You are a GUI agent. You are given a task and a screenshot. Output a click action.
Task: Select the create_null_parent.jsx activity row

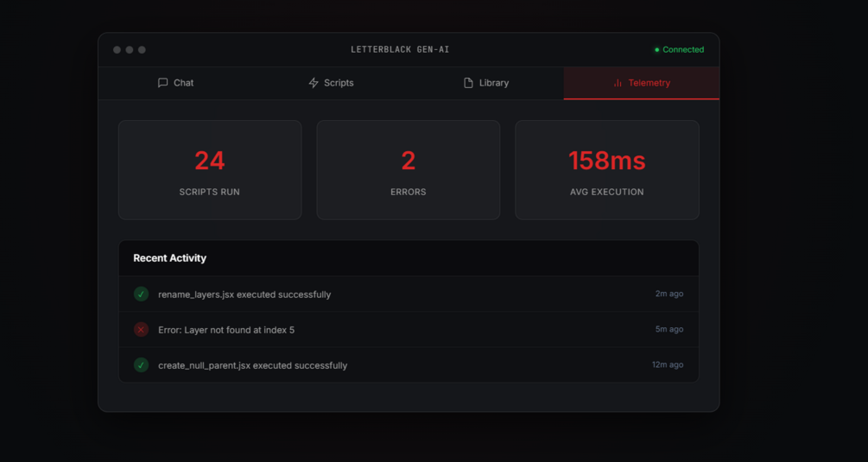(409, 364)
